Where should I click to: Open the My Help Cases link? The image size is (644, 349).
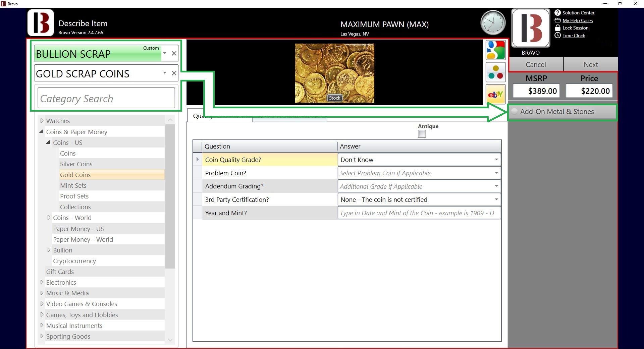pos(578,20)
